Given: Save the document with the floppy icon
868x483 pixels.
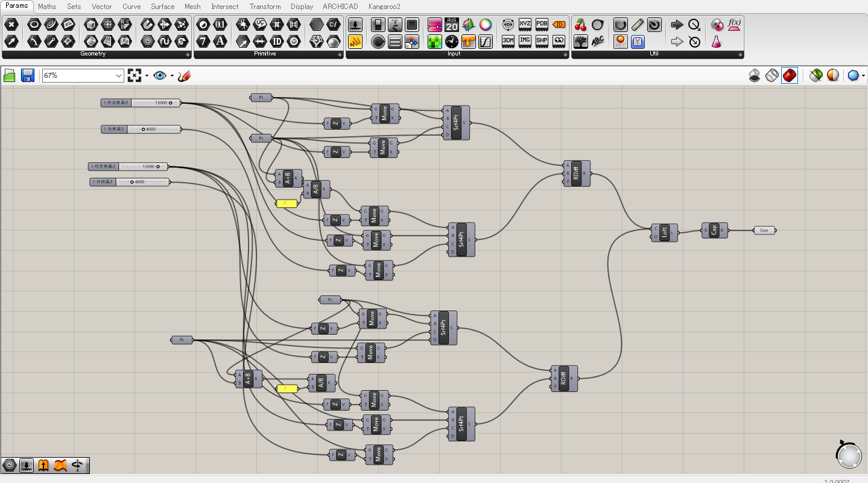Looking at the screenshot, I should point(27,75).
